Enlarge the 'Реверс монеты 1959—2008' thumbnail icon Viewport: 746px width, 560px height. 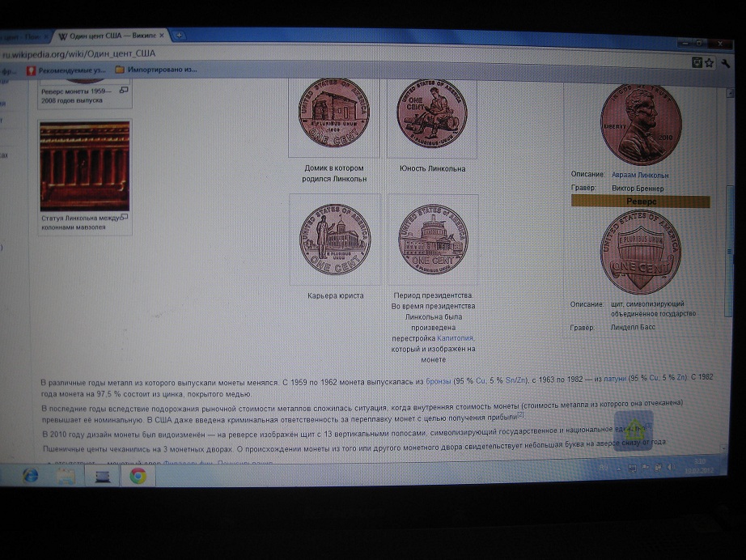pos(124,90)
